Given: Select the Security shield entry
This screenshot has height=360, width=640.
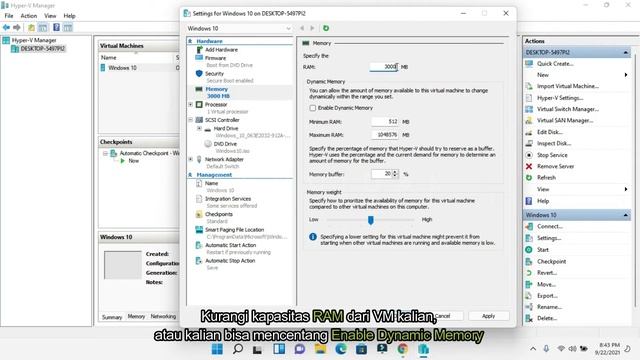Looking at the screenshot, I should point(199,73).
